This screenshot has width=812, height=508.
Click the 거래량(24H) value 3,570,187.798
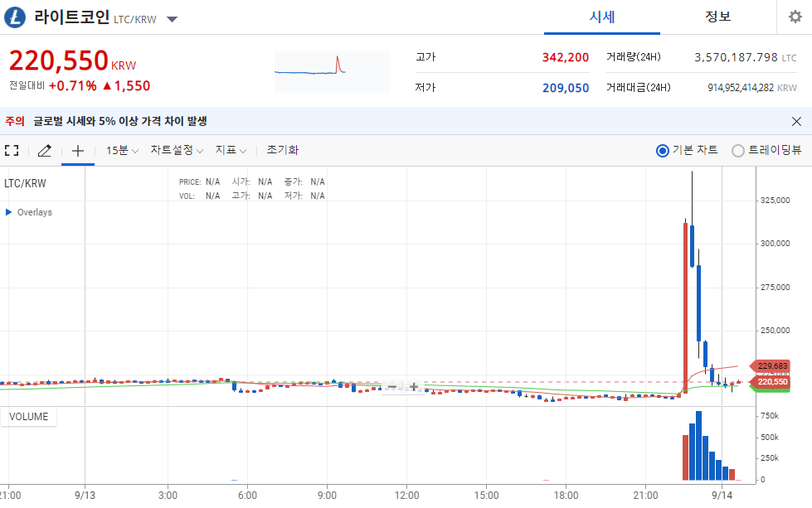(x=736, y=57)
